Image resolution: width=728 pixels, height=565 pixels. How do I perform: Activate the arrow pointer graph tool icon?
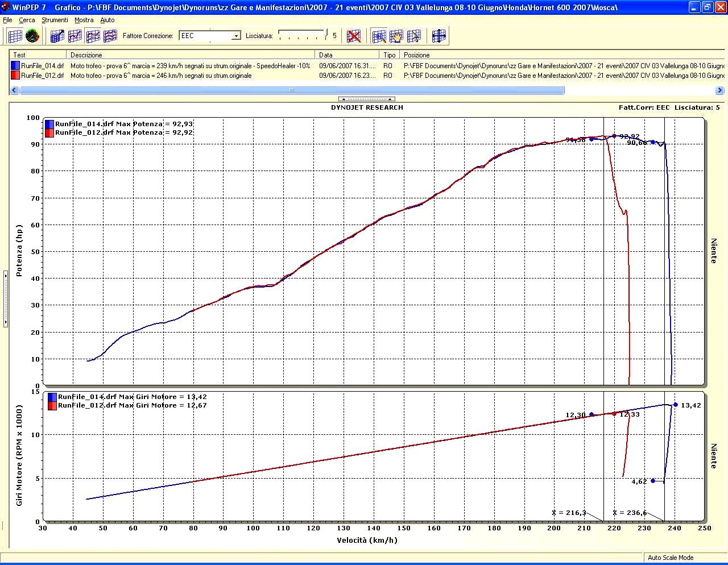click(x=414, y=36)
